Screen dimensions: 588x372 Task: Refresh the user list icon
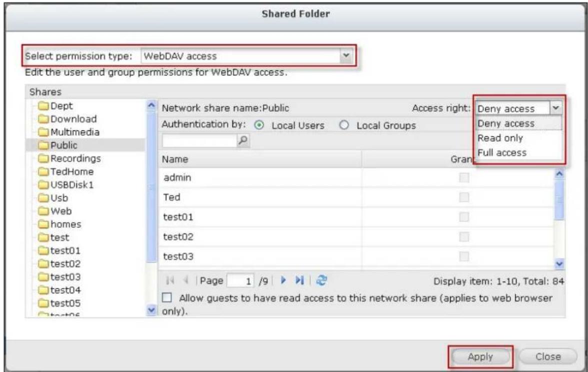pyautogui.click(x=321, y=280)
